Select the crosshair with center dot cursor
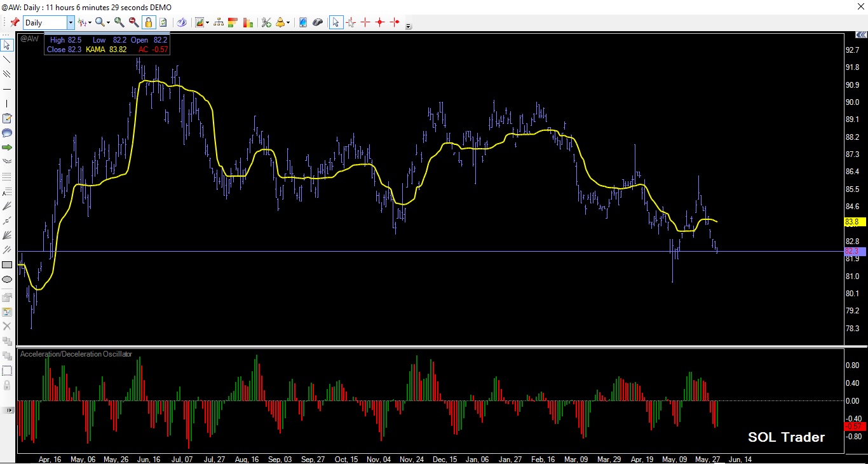The width and height of the screenshot is (868, 464). coord(380,22)
